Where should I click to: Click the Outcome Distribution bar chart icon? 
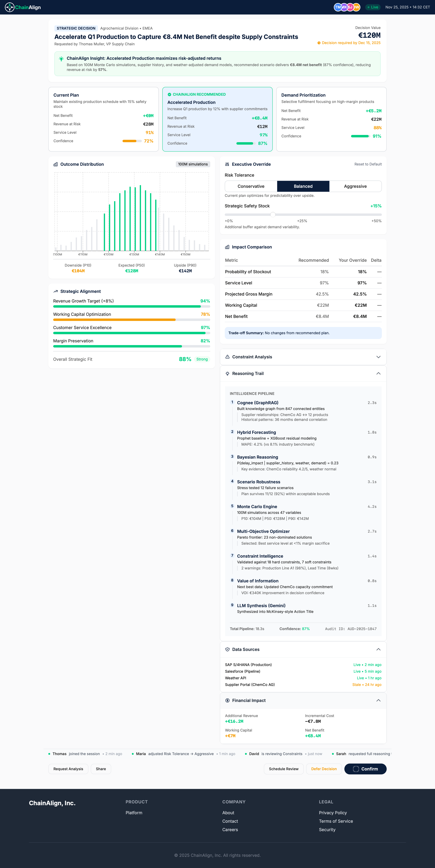(x=56, y=164)
